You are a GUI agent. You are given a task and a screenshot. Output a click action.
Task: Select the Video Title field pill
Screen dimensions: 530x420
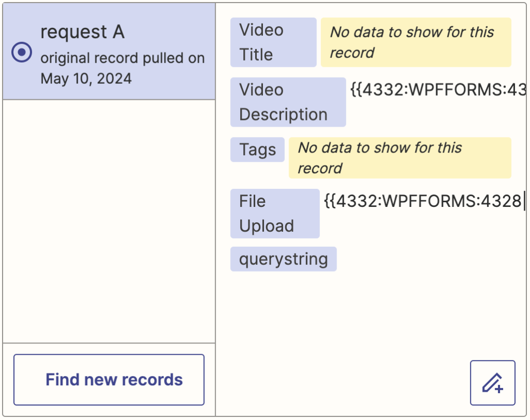[x=273, y=42]
